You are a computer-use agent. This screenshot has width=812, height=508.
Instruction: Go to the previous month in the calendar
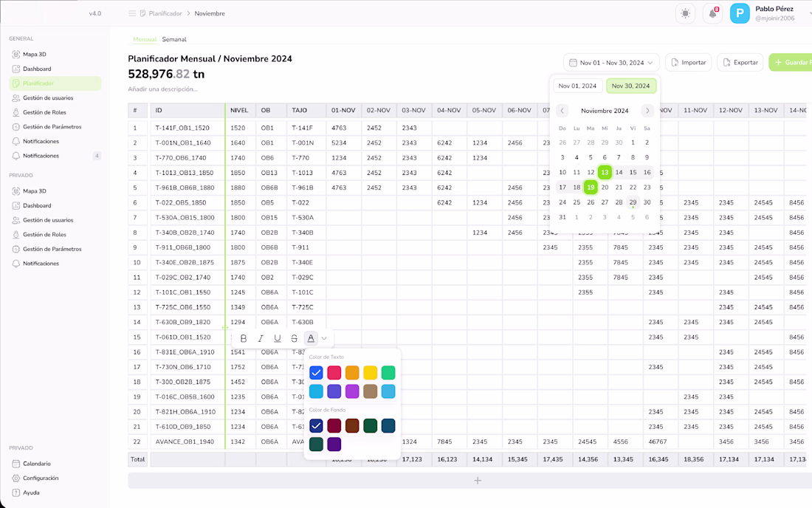pyautogui.click(x=562, y=111)
